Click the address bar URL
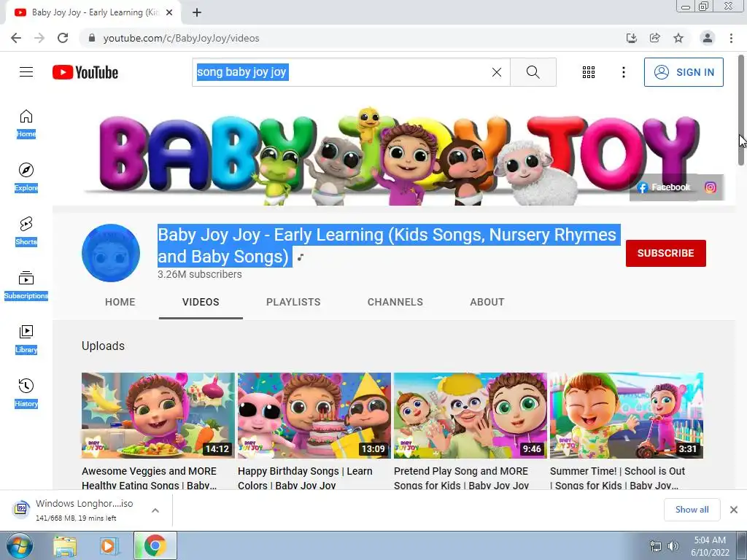Image resolution: width=747 pixels, height=560 pixels. [x=181, y=38]
